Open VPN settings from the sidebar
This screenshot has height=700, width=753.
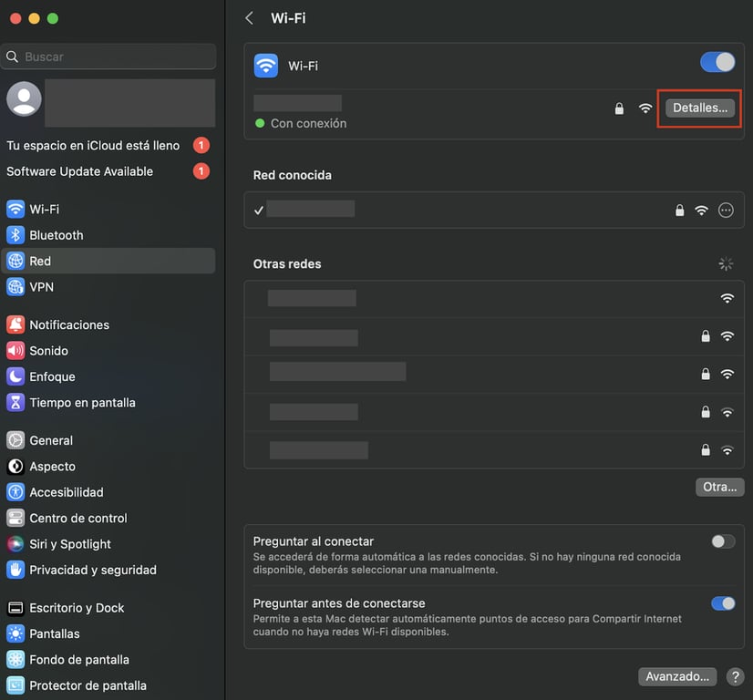(x=44, y=286)
